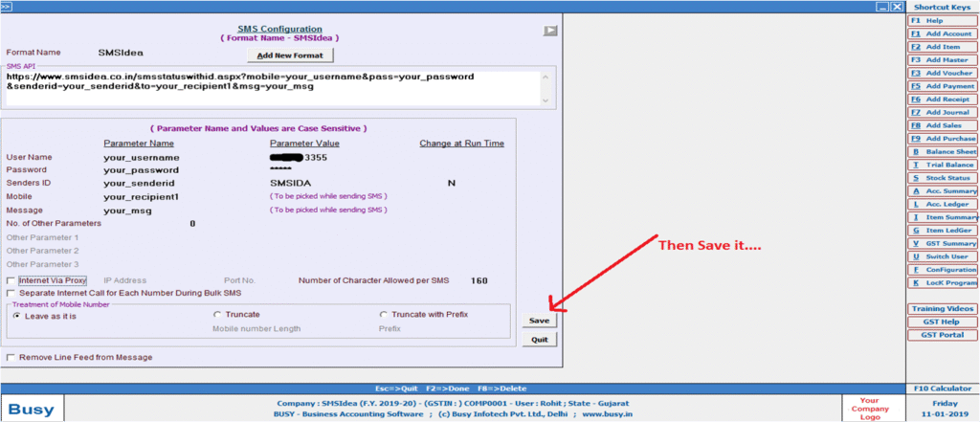This screenshot has width=980, height=422.
Task: Open Trial Balance shortcut
Action: click(x=943, y=165)
